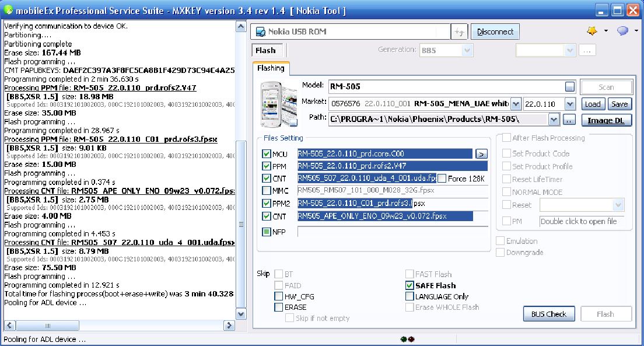
Task: Click the connection swap icon beside Nokia USB ROM
Action: tap(459, 32)
